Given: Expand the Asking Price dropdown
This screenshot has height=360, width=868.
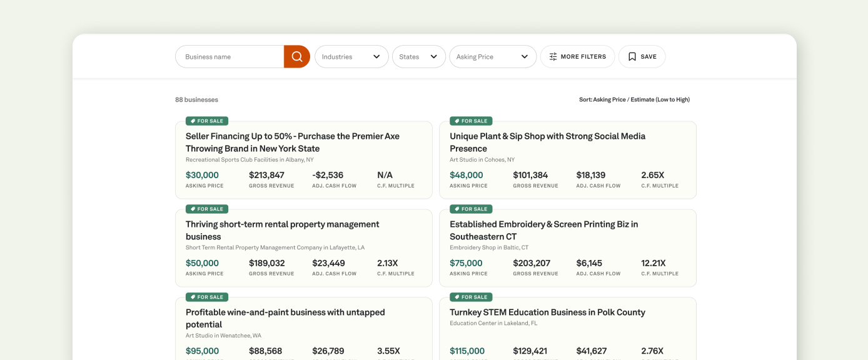Looking at the screenshot, I should (493, 56).
